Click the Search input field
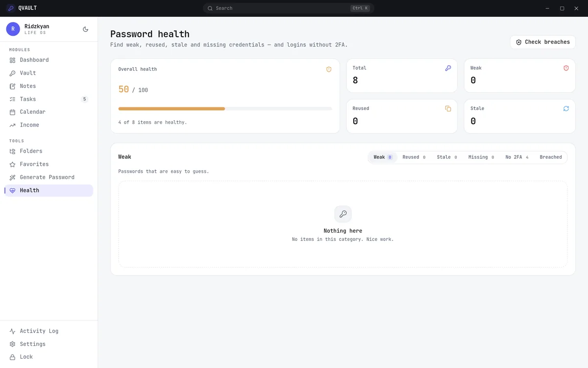This screenshot has width=588, height=368. coord(289,8)
